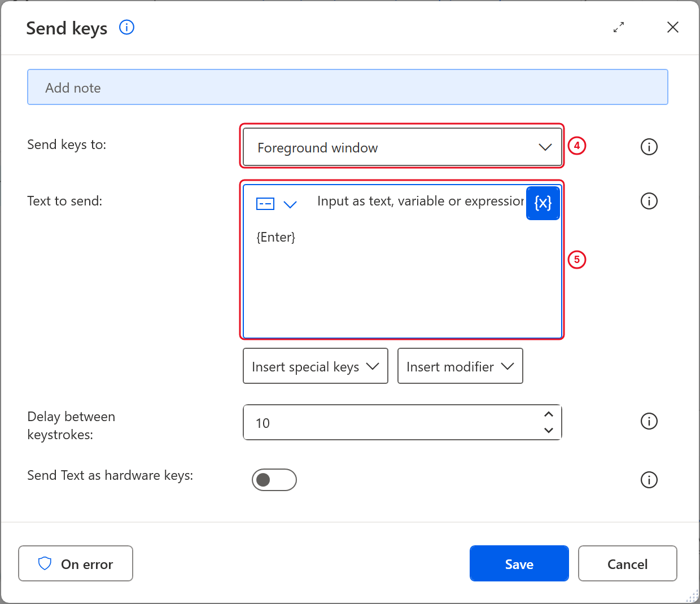Expand the dialog with the diagonal arrows icon
The image size is (700, 604).
coord(619,27)
